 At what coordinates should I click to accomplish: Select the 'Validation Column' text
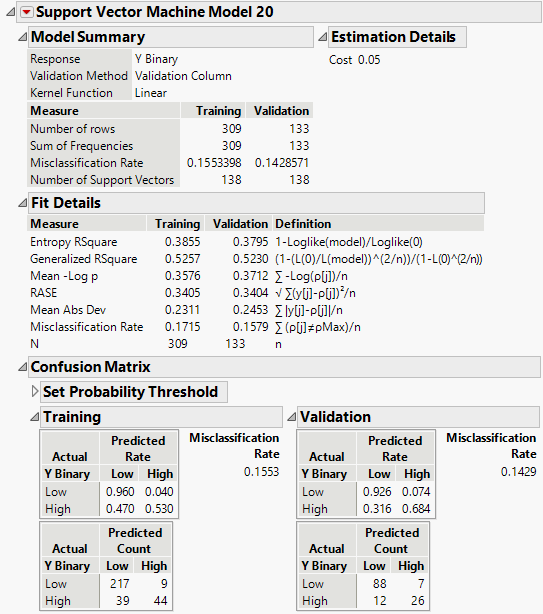click(x=183, y=76)
